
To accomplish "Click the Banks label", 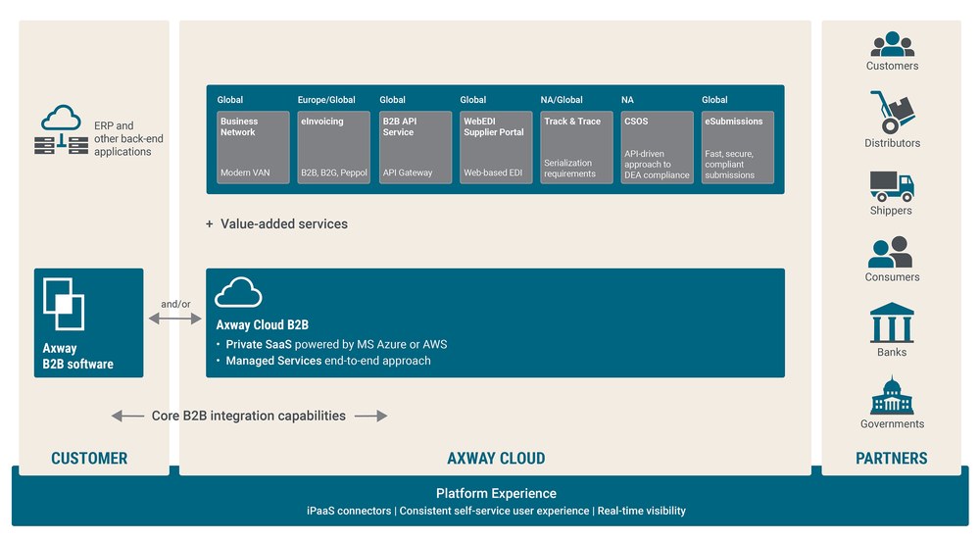I will click(x=891, y=352).
